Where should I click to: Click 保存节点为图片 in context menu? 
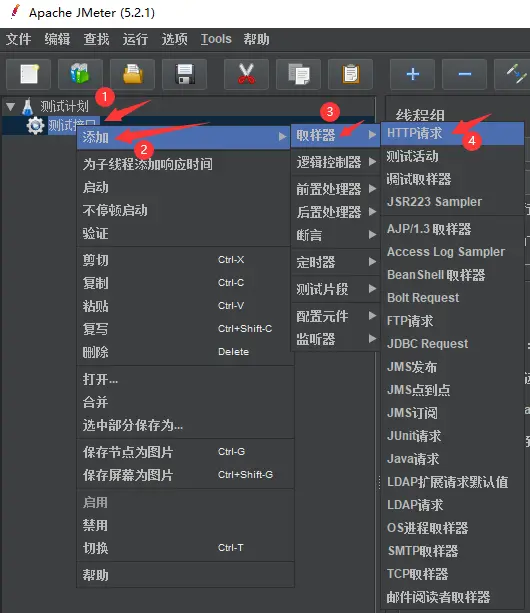point(185,452)
